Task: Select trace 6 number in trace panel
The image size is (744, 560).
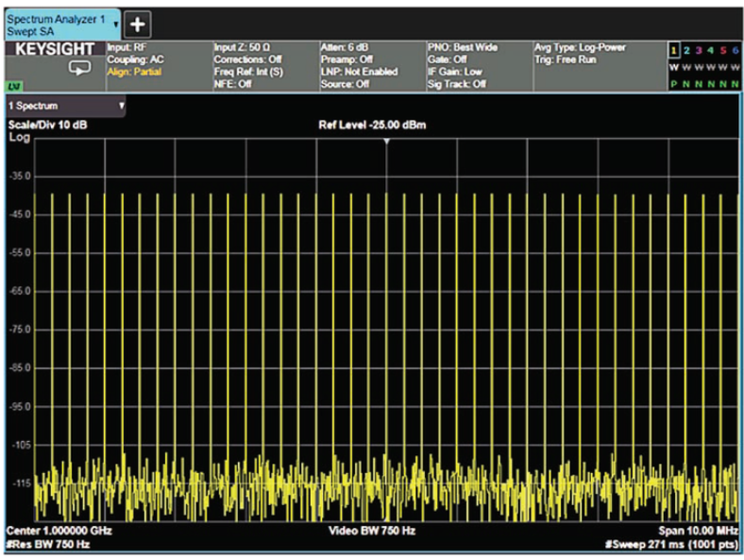Action: [x=734, y=49]
